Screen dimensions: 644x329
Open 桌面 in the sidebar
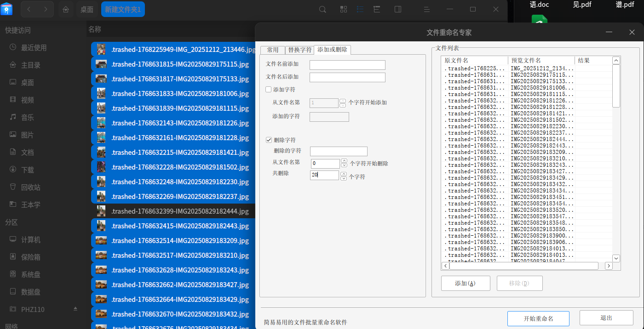(x=28, y=83)
